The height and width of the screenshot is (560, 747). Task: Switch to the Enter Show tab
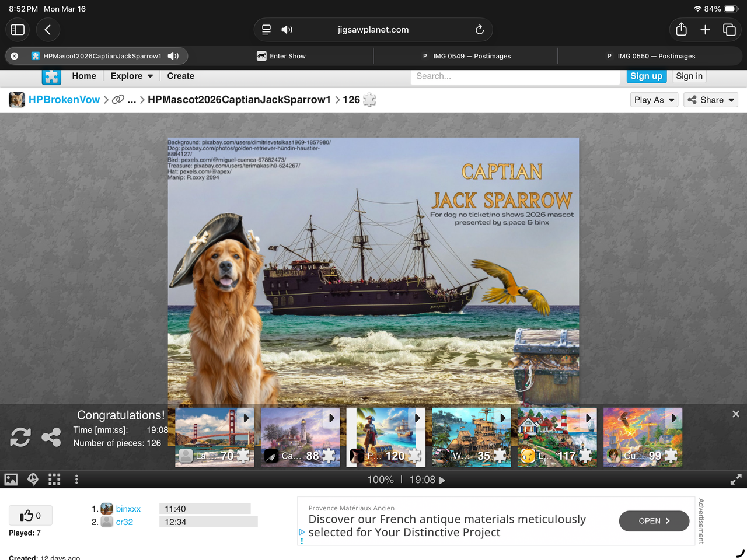(x=281, y=56)
